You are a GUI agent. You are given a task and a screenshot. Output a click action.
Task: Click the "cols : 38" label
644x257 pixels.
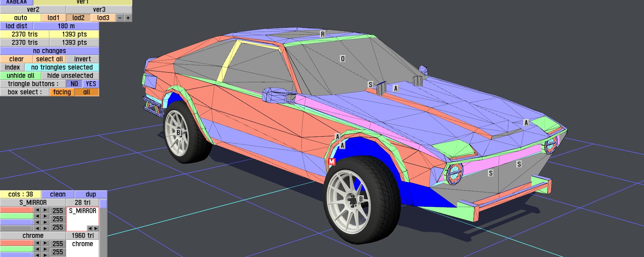pyautogui.click(x=21, y=194)
